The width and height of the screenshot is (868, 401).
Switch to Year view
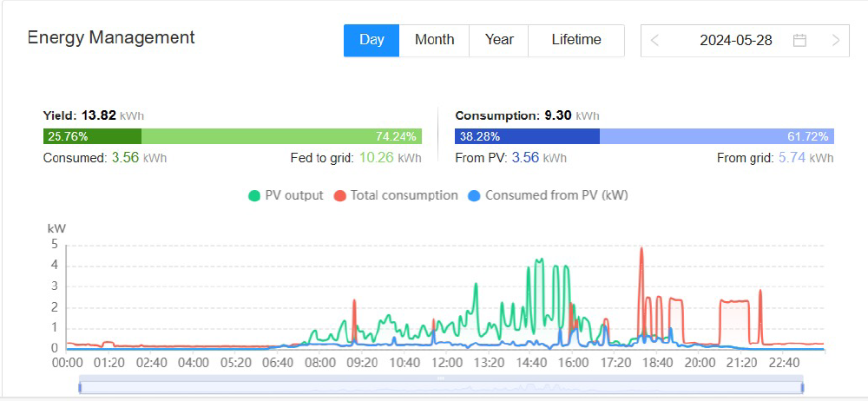pyautogui.click(x=499, y=40)
